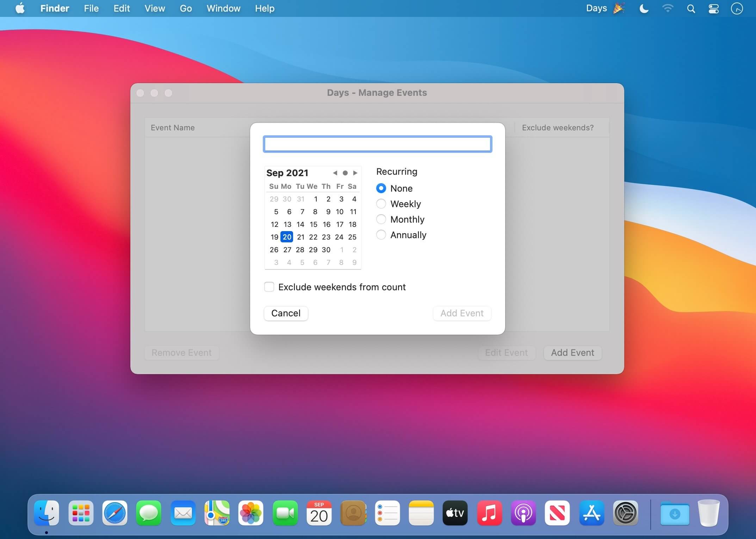756x539 pixels.
Task: Click the Cancel button in dialog
Action: click(286, 313)
